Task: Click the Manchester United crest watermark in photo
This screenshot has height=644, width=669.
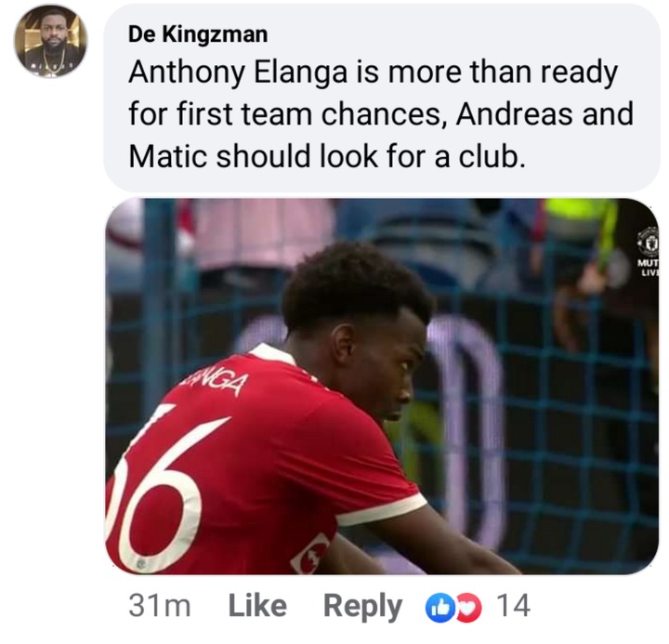Action: click(x=649, y=242)
